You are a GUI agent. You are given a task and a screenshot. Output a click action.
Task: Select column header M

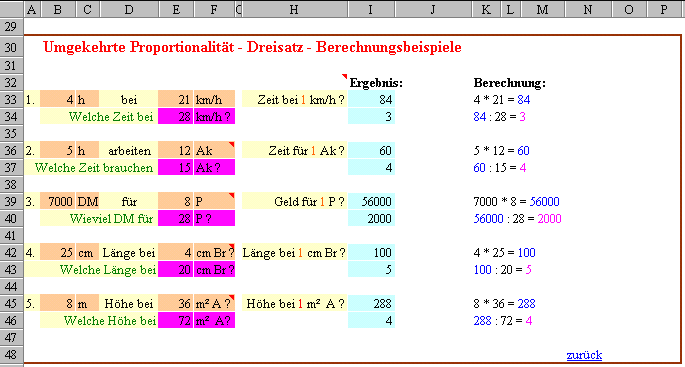(543, 10)
